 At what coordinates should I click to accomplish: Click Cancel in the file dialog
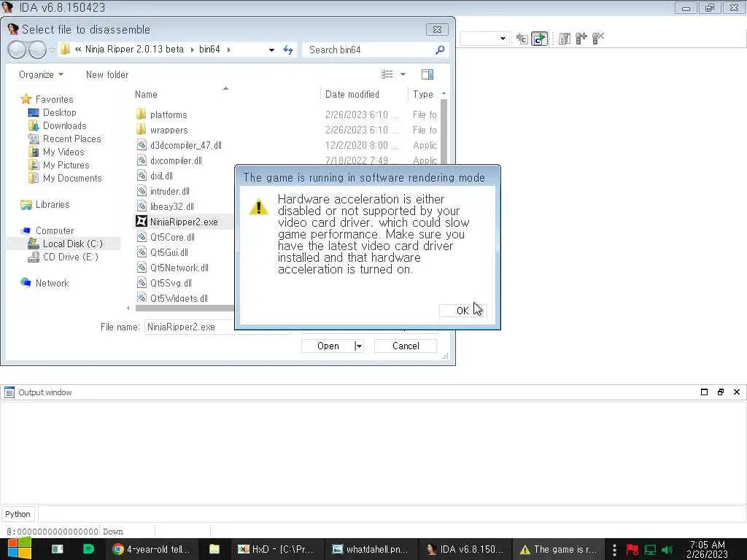(x=406, y=346)
